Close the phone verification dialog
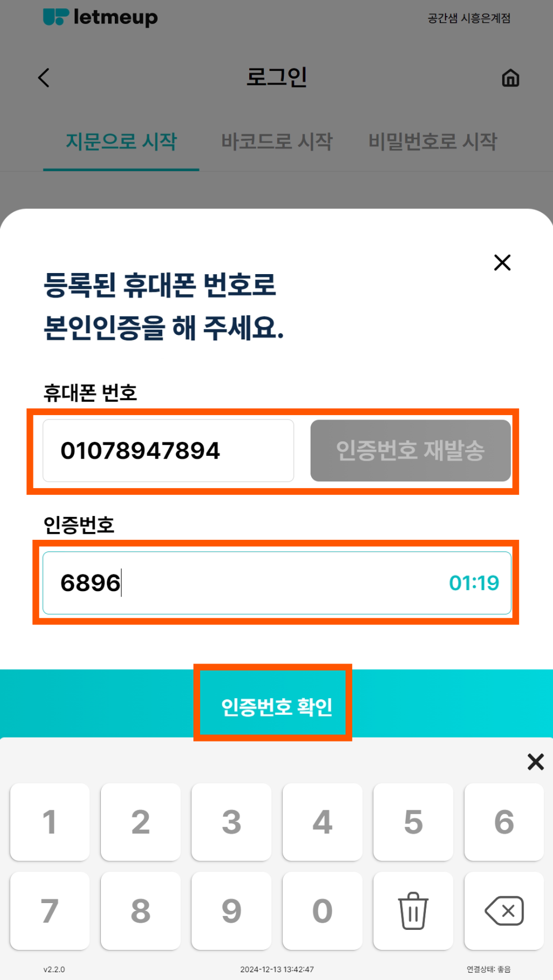The width and height of the screenshot is (553, 980). pyautogui.click(x=502, y=262)
